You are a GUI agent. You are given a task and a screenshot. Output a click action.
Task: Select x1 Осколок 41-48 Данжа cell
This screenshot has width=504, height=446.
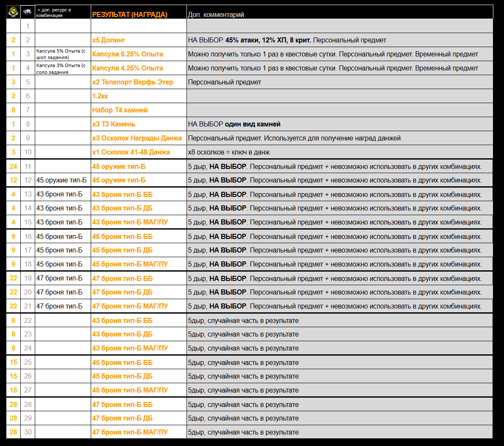(x=131, y=152)
